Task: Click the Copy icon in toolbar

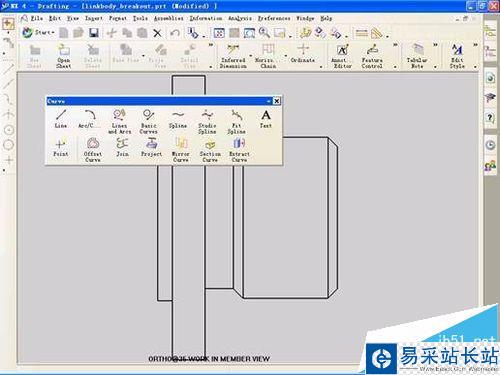Action: pos(127,33)
